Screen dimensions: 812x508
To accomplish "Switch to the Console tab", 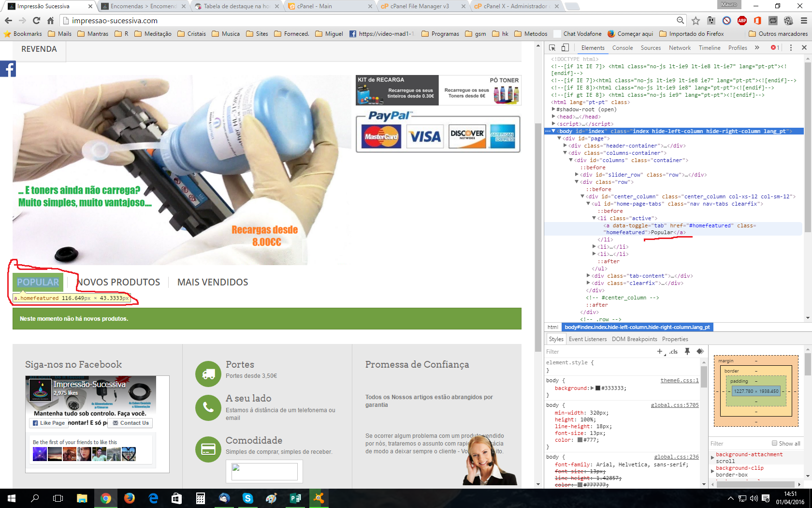I will point(623,48).
